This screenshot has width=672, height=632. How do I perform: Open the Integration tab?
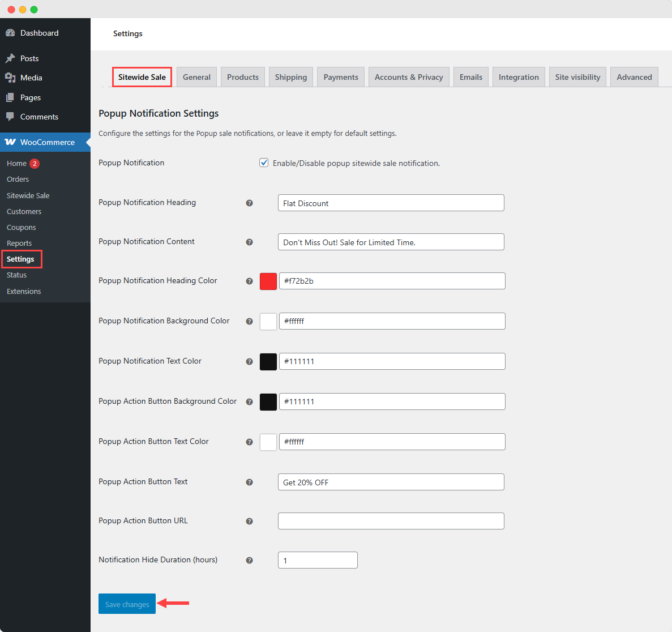(519, 77)
